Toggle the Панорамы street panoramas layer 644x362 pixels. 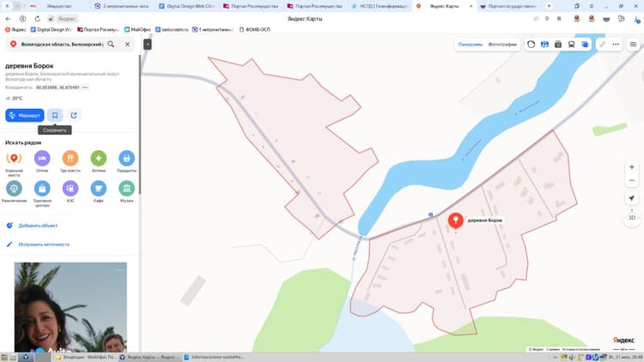coord(471,45)
